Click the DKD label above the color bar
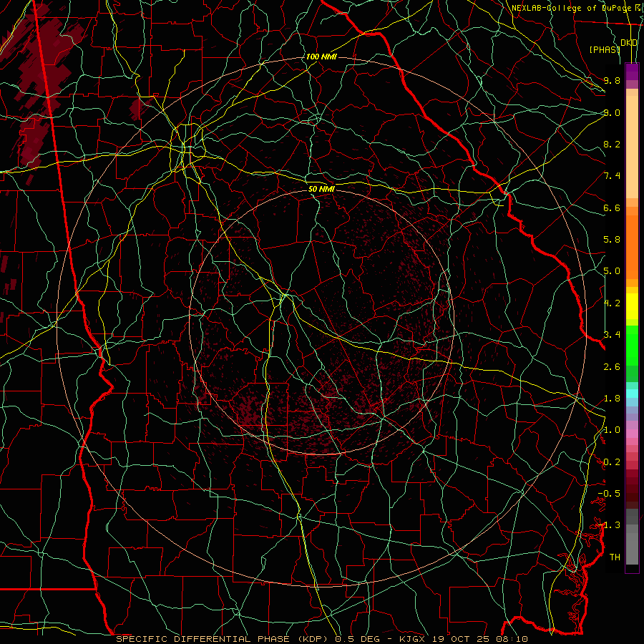644x644 pixels. 629,43
